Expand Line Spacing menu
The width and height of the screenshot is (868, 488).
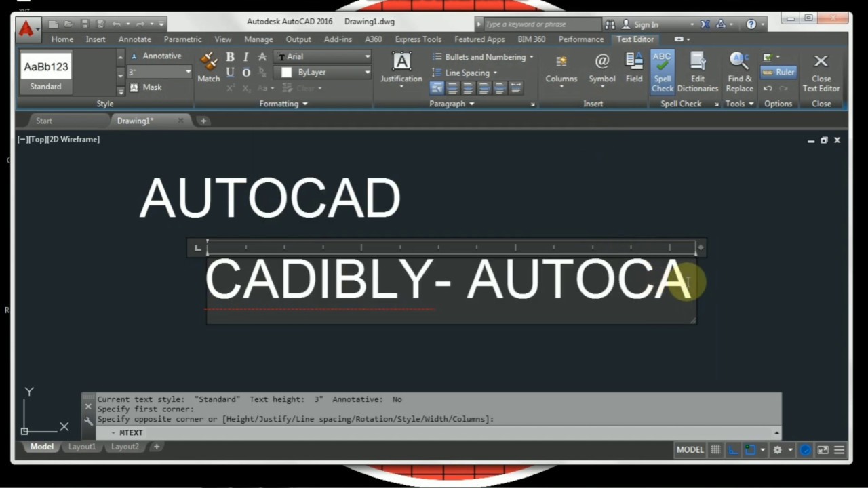(x=464, y=73)
